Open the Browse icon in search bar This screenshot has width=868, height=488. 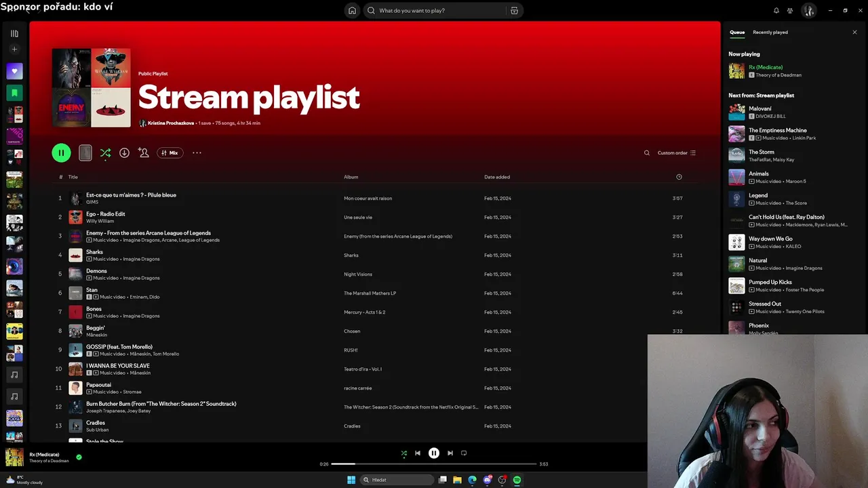pyautogui.click(x=514, y=11)
